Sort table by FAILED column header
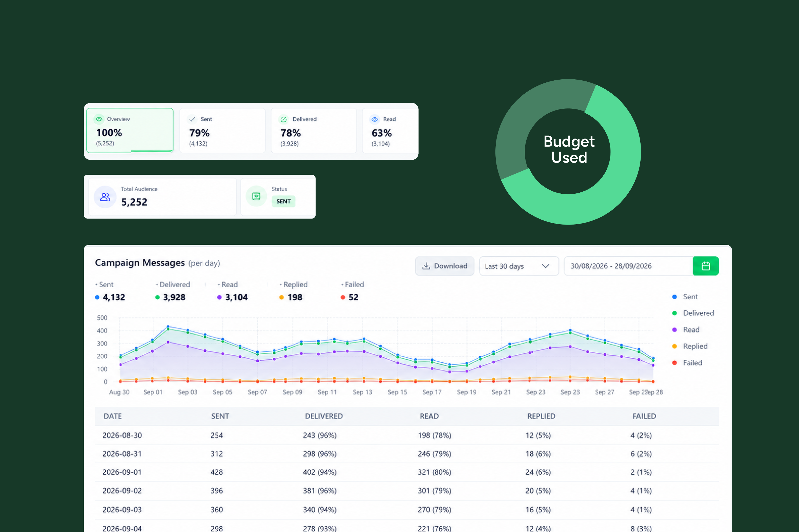 (644, 416)
